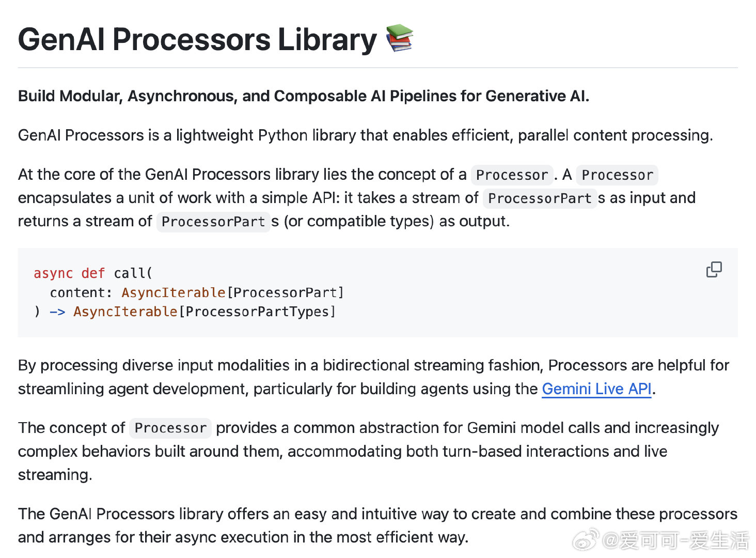Viewport: 756px width, 558px height.
Task: Click the blue '->' arrow in code
Action: pos(57,312)
